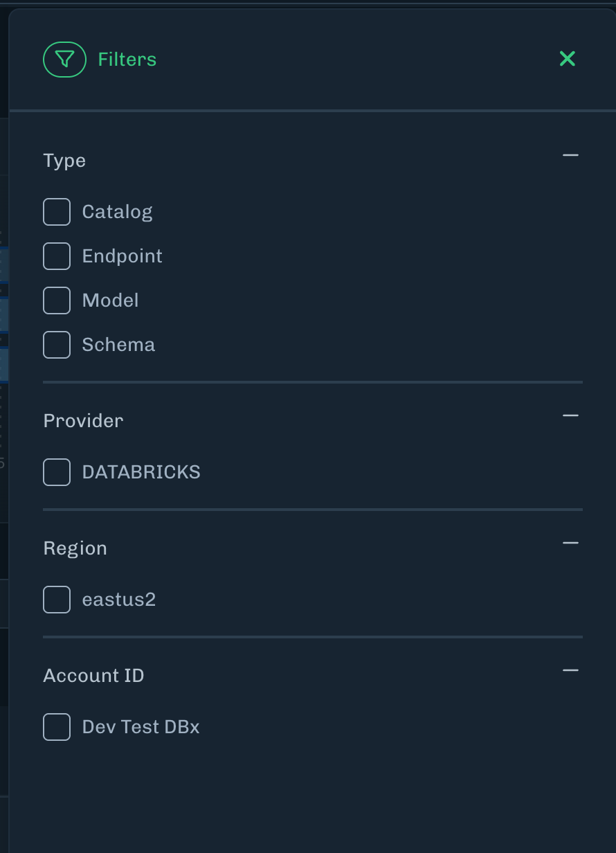Check the eastus2 region checkbox
616x853 pixels.
[57, 600]
